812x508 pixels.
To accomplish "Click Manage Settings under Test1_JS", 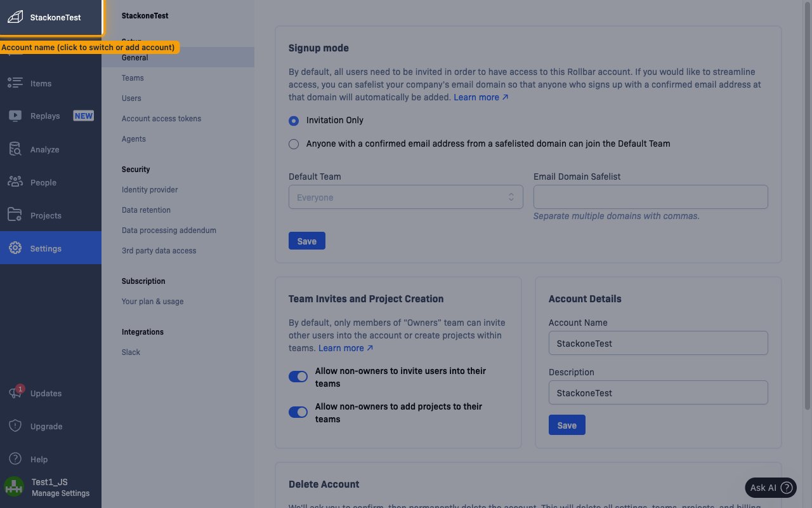I will click(60, 493).
